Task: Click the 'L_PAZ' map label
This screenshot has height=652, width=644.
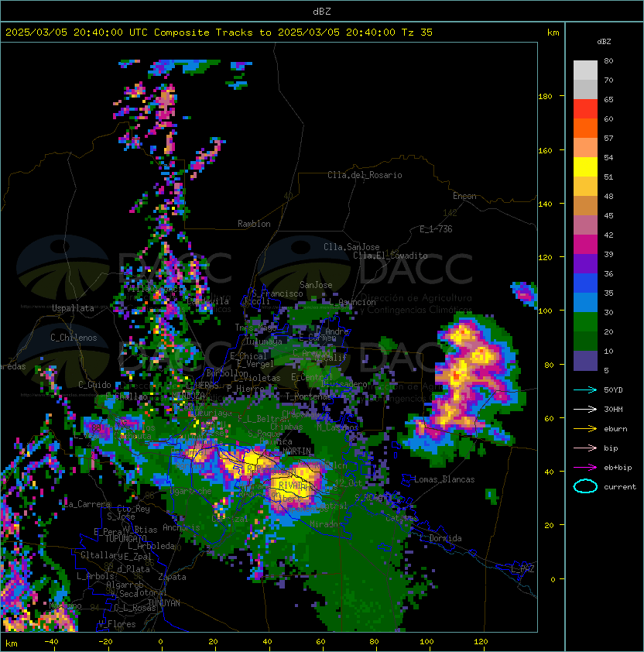Action: coord(522,569)
